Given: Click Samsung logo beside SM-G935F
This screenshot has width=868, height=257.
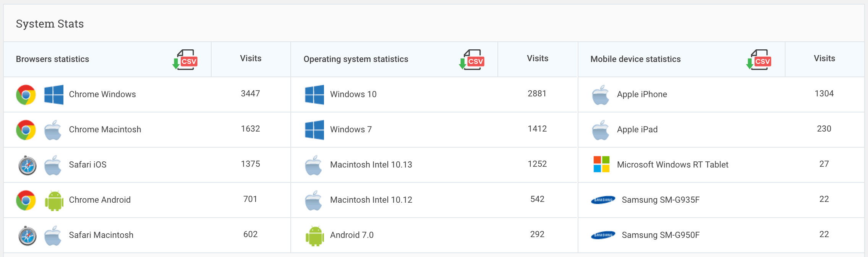Looking at the screenshot, I should (x=603, y=200).
